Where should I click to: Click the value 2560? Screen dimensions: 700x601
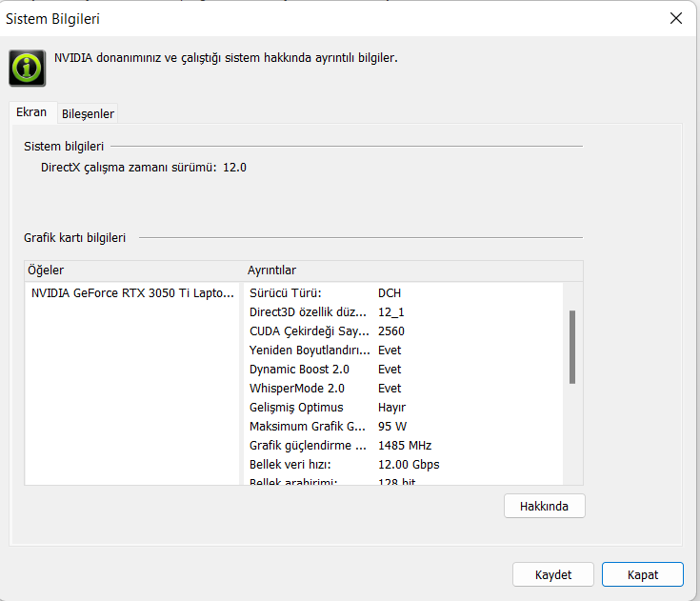click(x=391, y=331)
